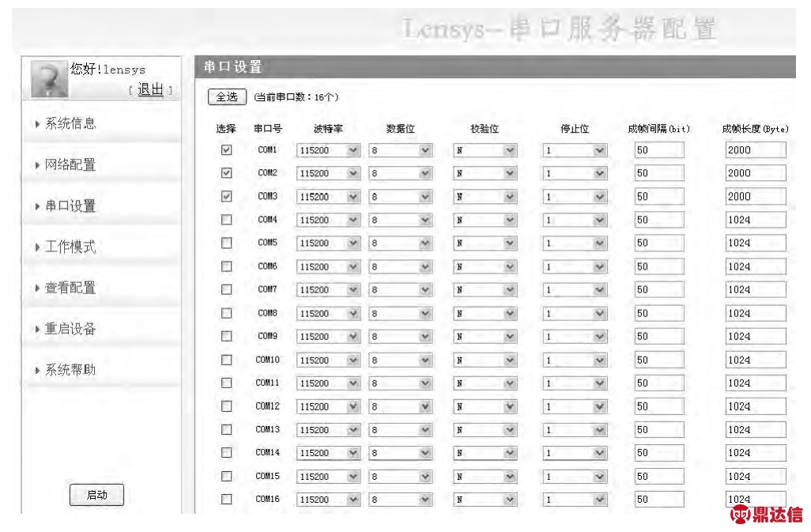This screenshot has width=811, height=532.
Task: Toggle the COM3 selection checkbox
Action: (227, 196)
